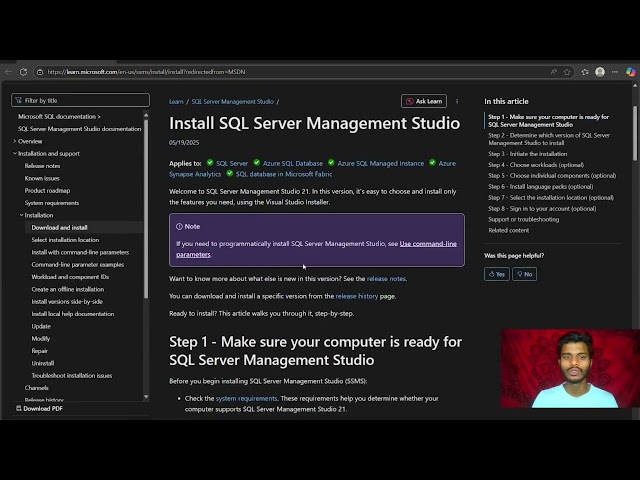Open the Modify sidebar item

(41, 338)
